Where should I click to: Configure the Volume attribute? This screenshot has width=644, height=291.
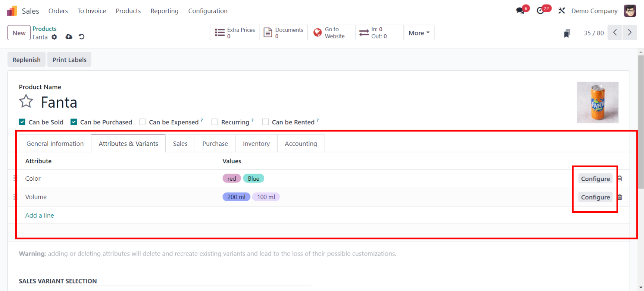coord(595,197)
